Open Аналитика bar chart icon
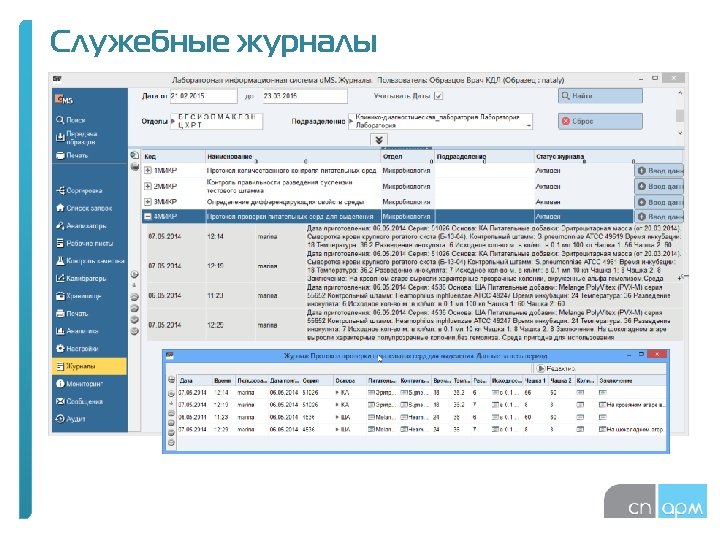 point(60,331)
